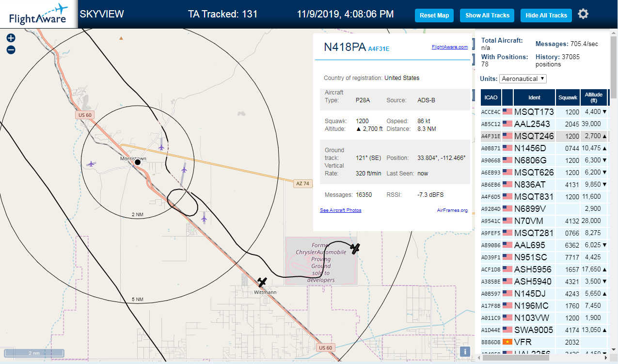Viewport: 618px width, 364px height.
Task: Zoom in on the map
Action: [11, 38]
